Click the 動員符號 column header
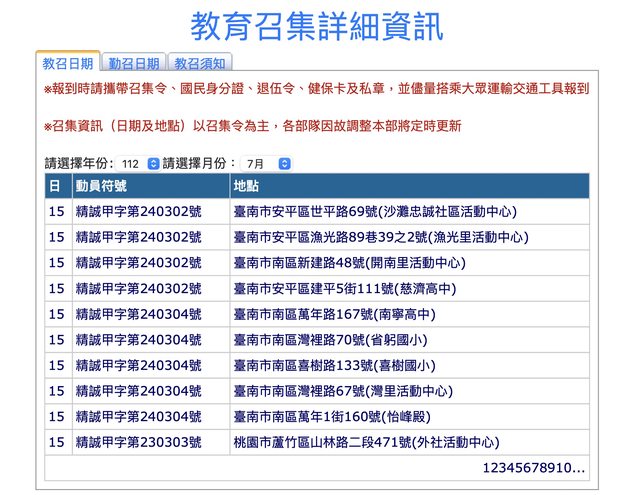 150,187
